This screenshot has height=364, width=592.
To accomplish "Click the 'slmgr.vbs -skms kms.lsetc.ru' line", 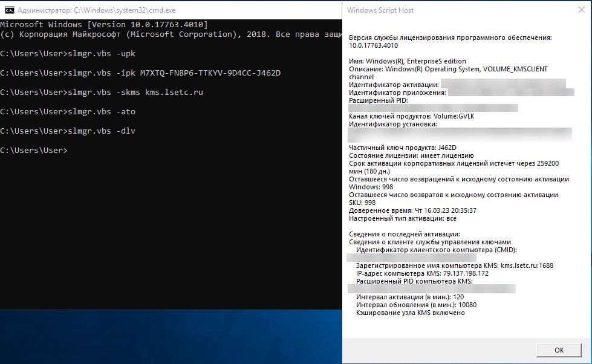I will point(102,92).
